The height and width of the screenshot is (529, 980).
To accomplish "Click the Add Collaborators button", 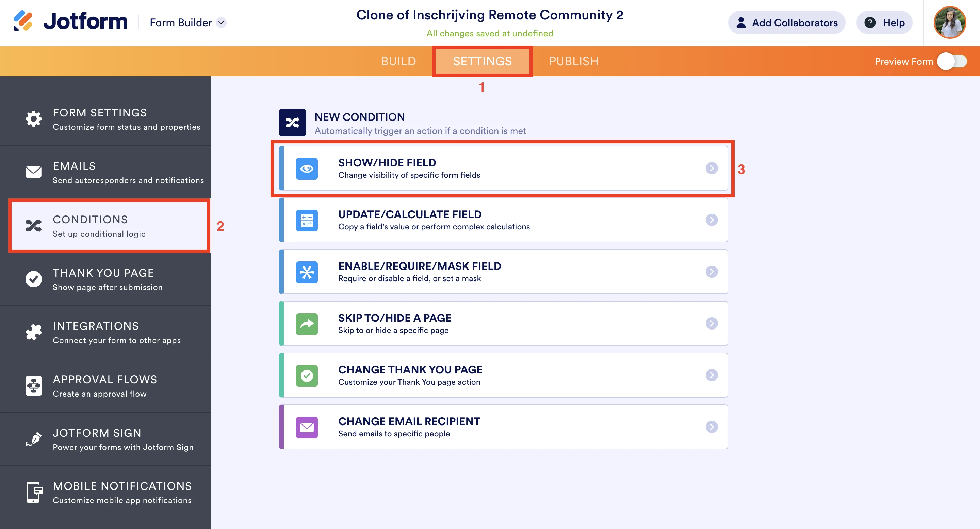I will click(x=787, y=22).
